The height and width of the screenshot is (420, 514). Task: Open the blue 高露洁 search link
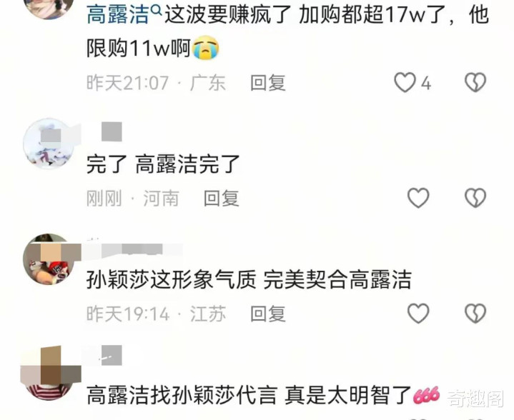tap(118, 16)
